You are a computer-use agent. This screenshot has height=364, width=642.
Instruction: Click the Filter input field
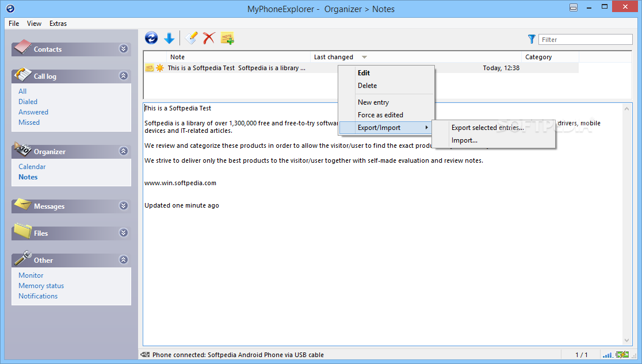585,39
